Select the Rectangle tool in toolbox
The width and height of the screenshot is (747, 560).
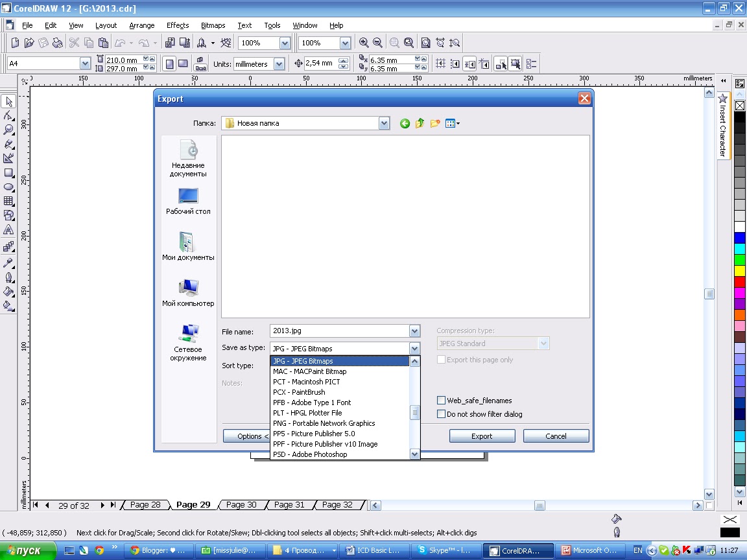(x=8, y=173)
